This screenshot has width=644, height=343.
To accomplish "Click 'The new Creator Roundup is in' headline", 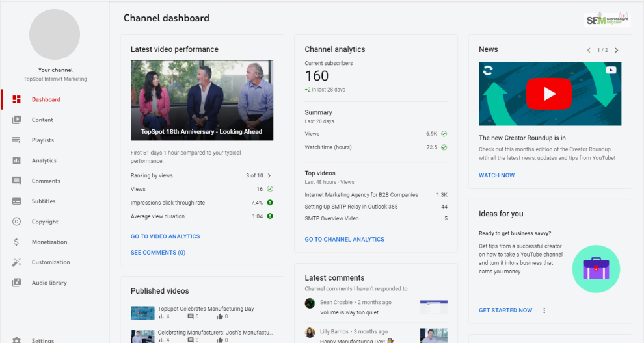I will (x=522, y=138).
